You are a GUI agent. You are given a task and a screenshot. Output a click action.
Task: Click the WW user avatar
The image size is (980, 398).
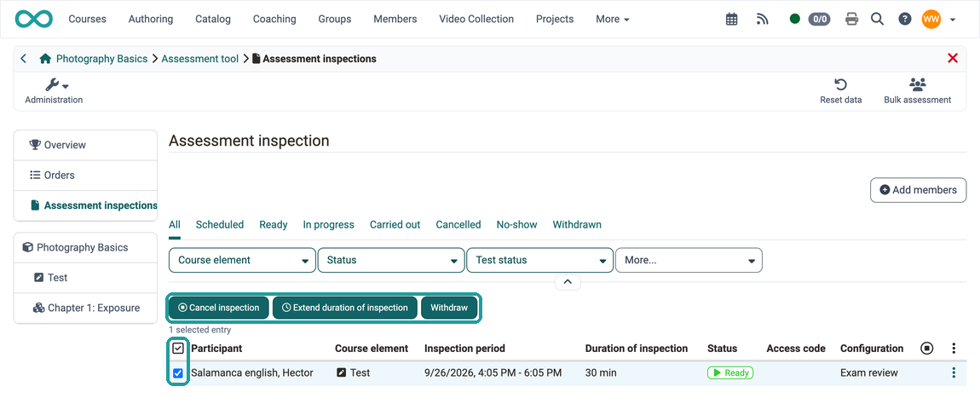pyautogui.click(x=931, y=19)
